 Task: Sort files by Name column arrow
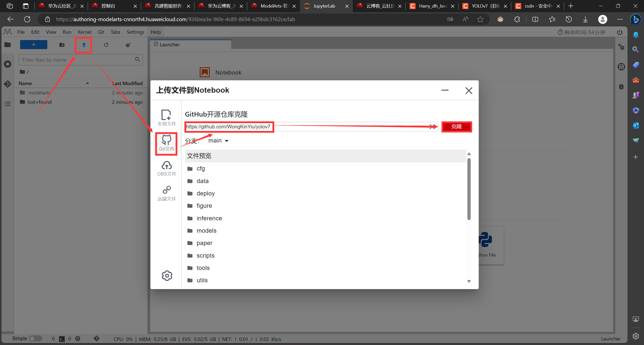click(88, 83)
